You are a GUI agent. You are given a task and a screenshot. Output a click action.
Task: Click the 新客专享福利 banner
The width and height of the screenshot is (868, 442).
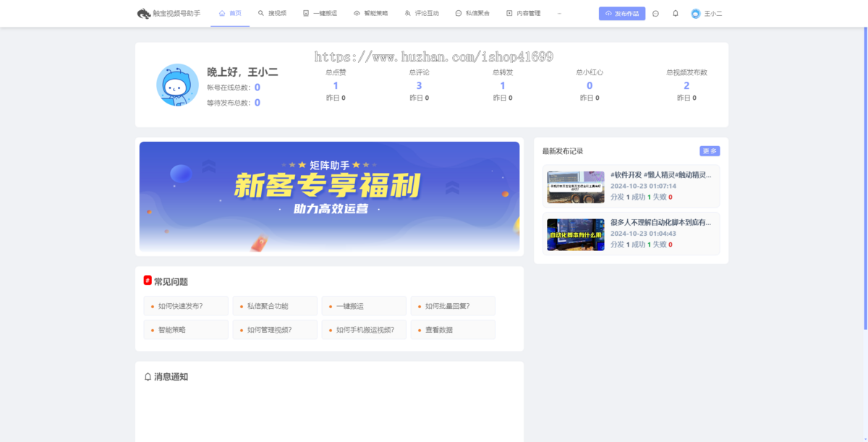click(329, 197)
